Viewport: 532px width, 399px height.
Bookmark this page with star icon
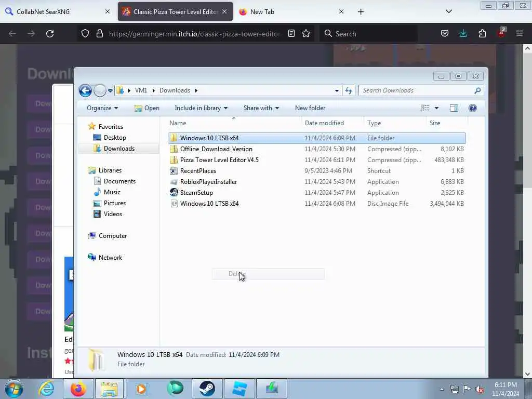[306, 34]
